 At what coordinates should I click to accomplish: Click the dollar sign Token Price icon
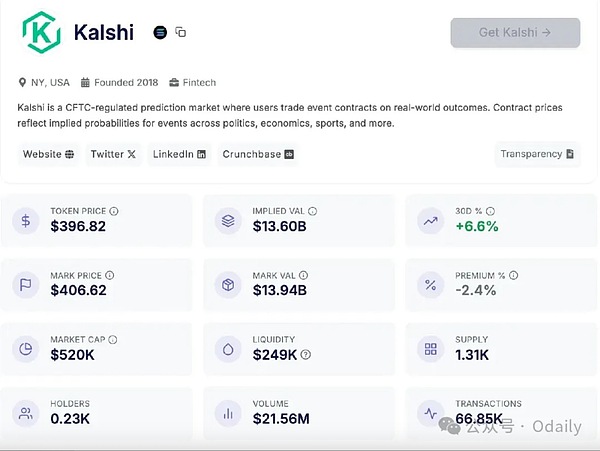[x=27, y=222]
